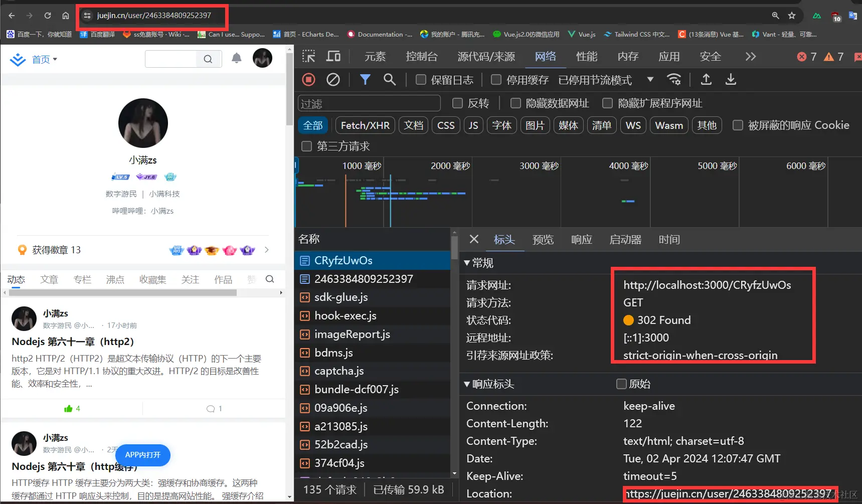This screenshot has height=504, width=862.
Task: Open network search with magnifier icon
Action: 390,79
